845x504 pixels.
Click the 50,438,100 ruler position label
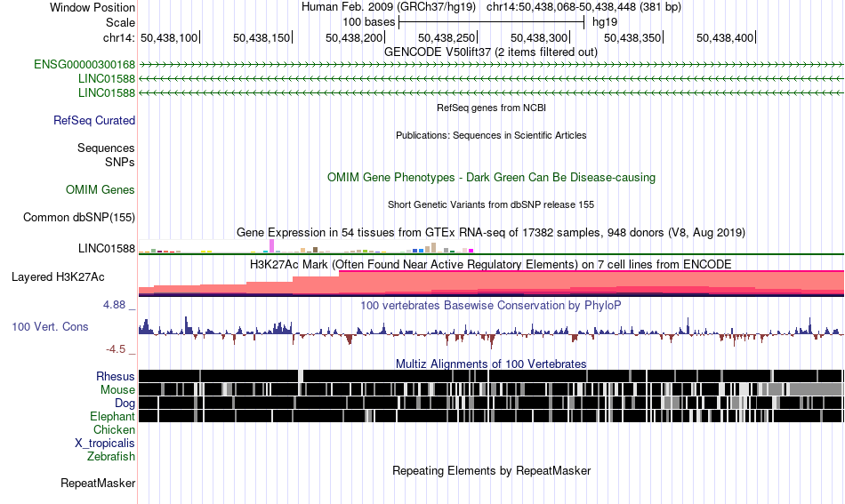[x=169, y=37]
